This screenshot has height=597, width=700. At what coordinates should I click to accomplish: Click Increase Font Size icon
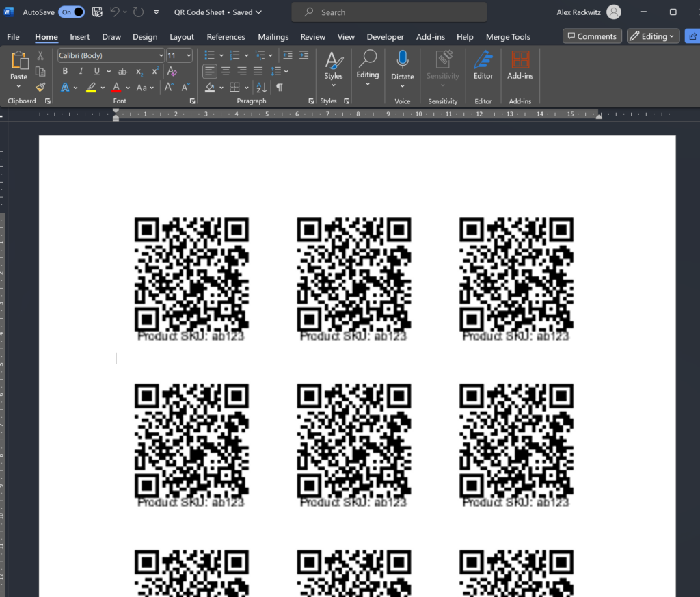click(169, 87)
